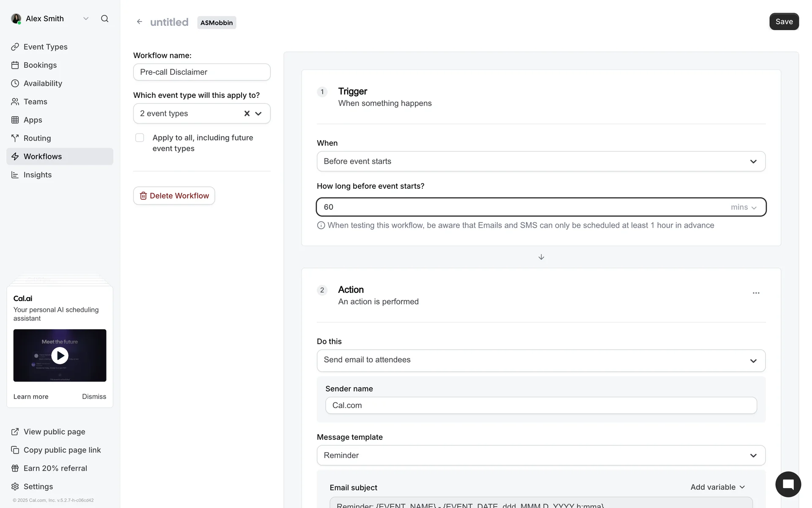Open the Add variable menu

(717, 487)
